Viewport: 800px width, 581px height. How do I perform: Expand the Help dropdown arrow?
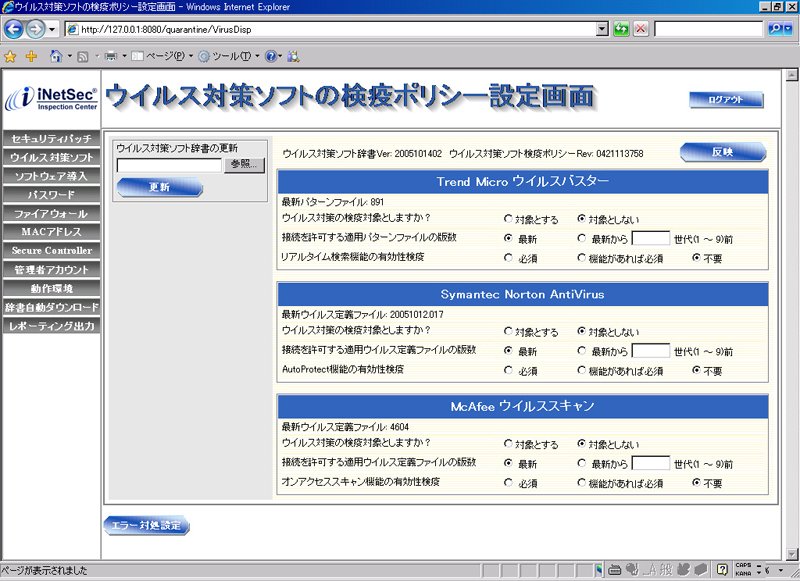280,56
